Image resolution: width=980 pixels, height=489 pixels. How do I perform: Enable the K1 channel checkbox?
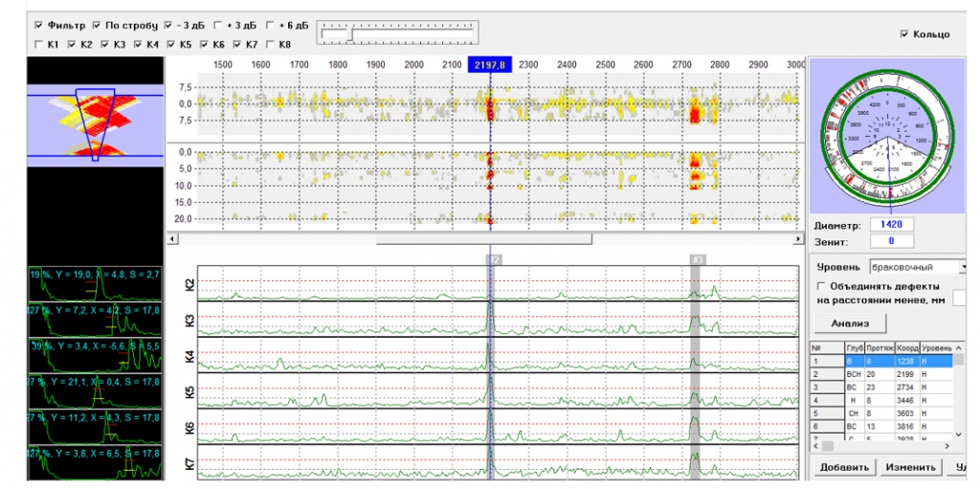[x=38, y=44]
